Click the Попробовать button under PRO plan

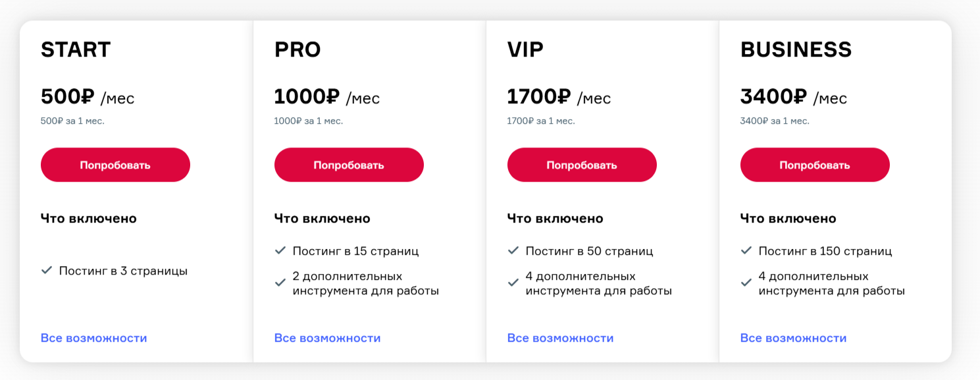pyautogui.click(x=349, y=165)
